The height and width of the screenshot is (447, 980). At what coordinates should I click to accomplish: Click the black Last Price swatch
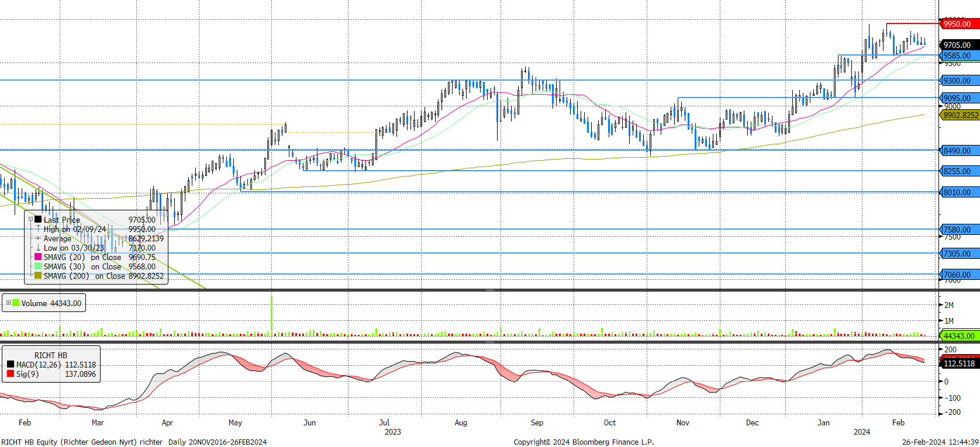[x=38, y=220]
